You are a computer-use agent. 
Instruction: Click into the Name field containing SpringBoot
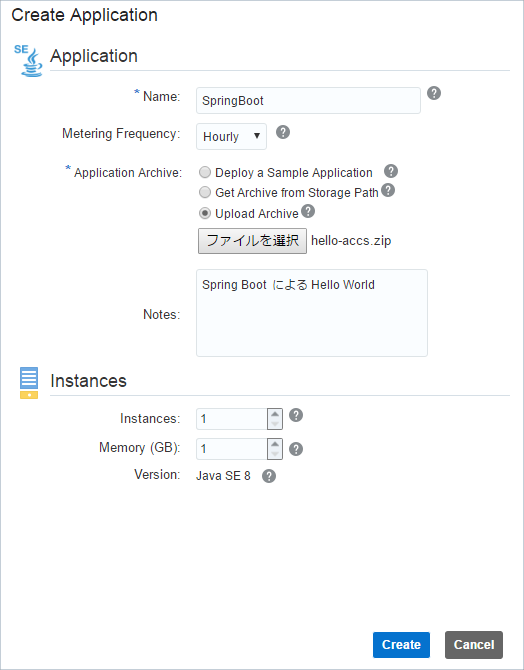pos(308,100)
